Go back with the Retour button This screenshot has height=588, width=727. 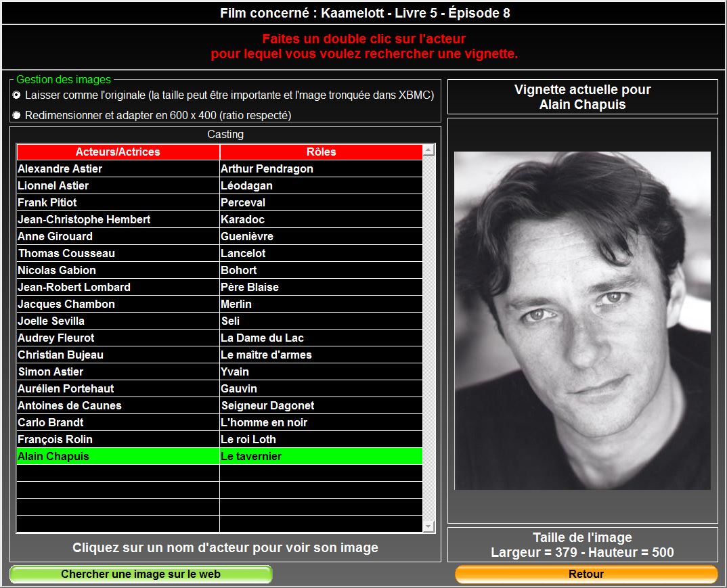[x=586, y=574]
